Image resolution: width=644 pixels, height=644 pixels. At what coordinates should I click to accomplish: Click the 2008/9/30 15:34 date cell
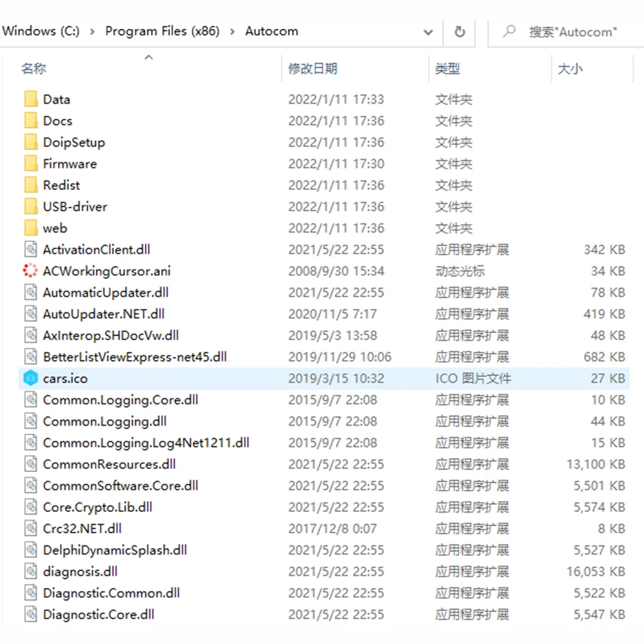click(336, 270)
